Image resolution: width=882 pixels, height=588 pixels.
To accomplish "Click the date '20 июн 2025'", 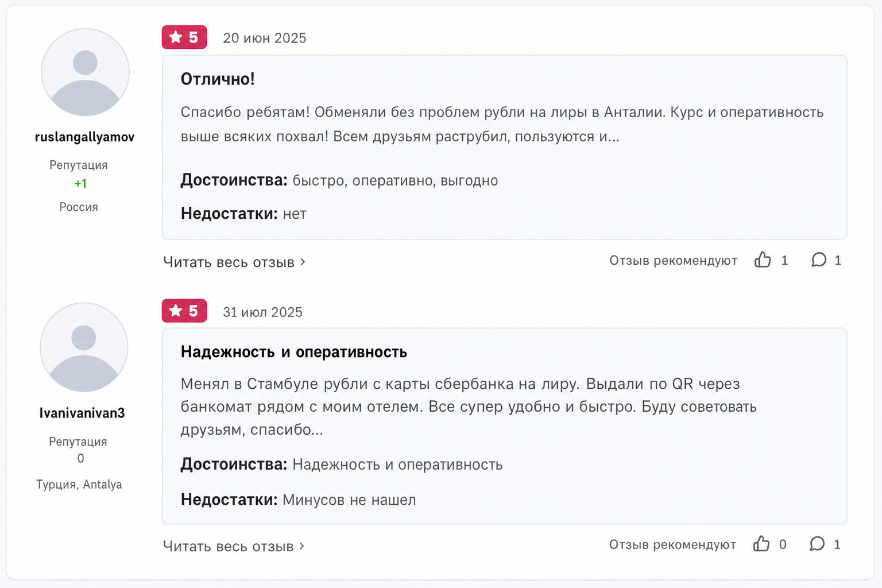I will (x=265, y=38).
